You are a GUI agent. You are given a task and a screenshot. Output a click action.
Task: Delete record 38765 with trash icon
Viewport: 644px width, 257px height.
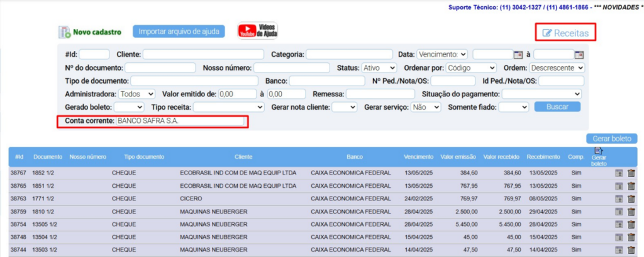(631, 186)
